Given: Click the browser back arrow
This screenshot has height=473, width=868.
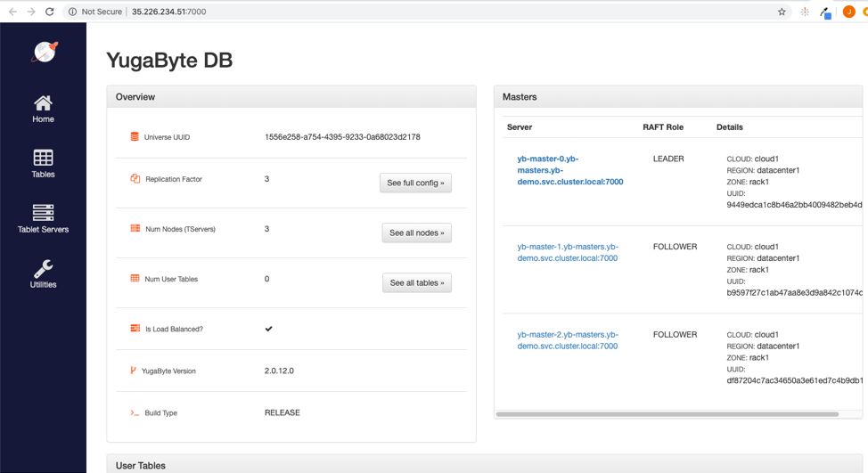Looking at the screenshot, I should [x=12, y=12].
